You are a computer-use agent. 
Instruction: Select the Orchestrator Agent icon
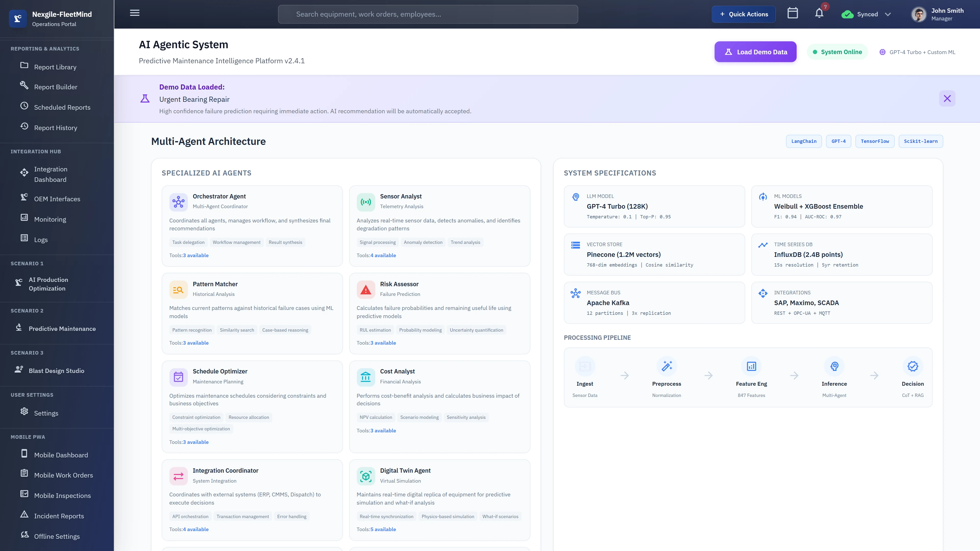[x=178, y=202]
